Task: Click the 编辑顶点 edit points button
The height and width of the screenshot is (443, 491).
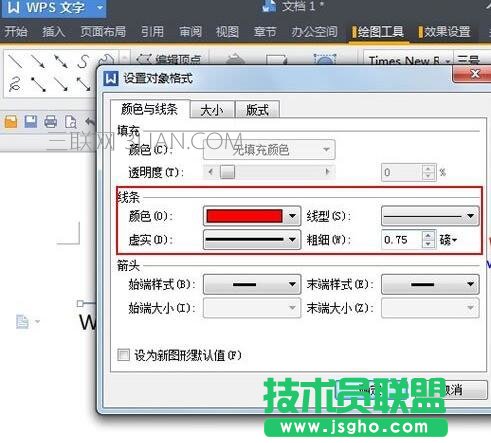Action: [169, 60]
